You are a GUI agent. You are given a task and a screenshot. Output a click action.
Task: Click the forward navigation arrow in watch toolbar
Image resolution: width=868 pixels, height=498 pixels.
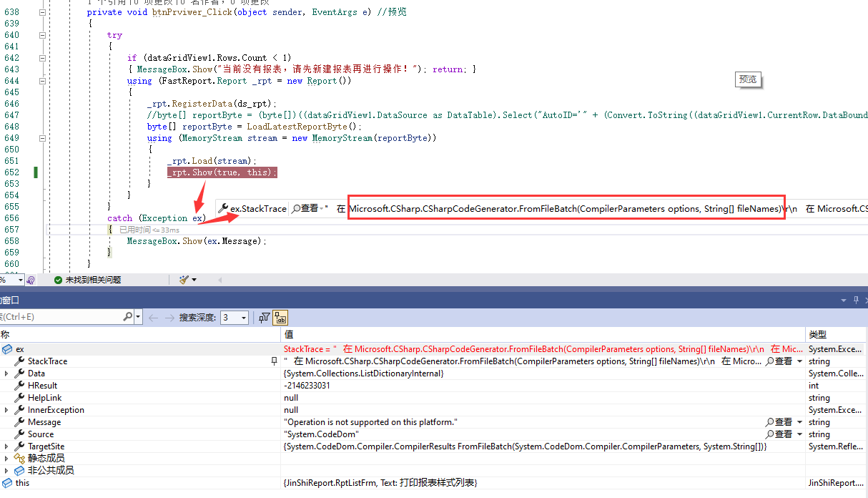tap(170, 317)
